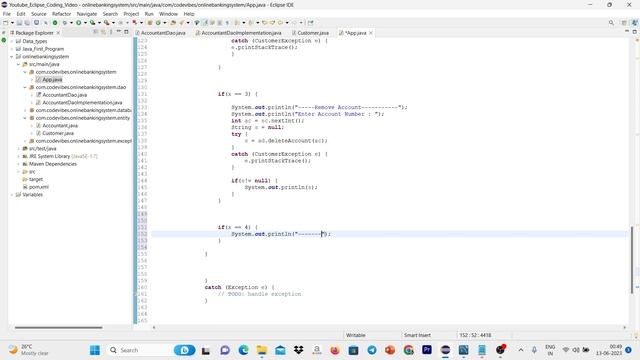
Task: Open the toolbar Search magnifier icon at right
Action: click(x=611, y=22)
